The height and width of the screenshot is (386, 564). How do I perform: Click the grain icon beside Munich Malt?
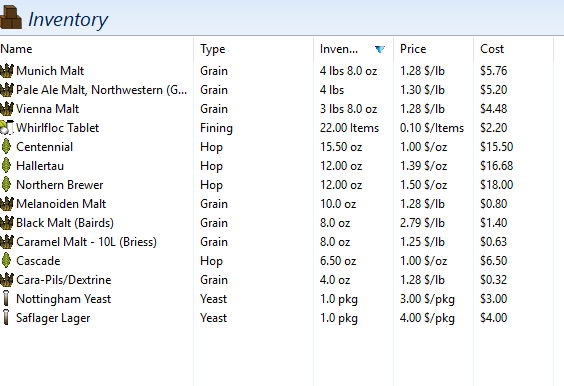6,71
